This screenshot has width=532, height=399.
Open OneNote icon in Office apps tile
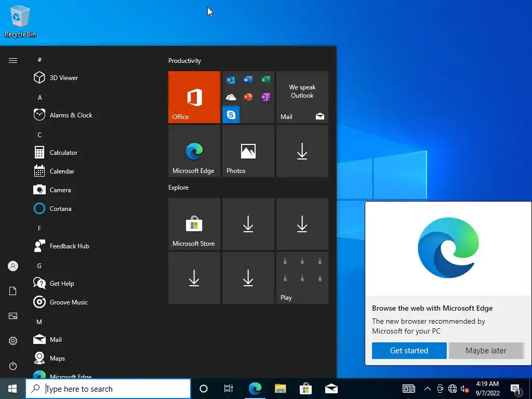tap(265, 97)
